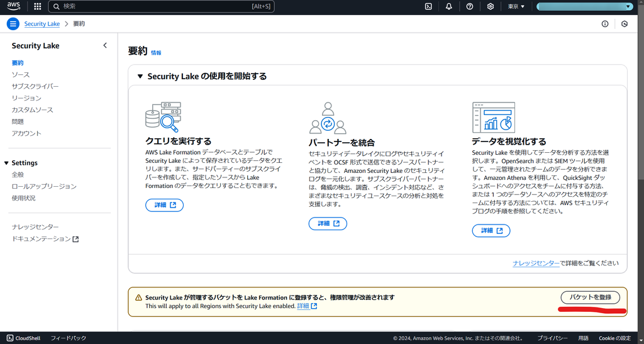
Task: Collapse the Security Lake side navigation
Action: pos(105,45)
